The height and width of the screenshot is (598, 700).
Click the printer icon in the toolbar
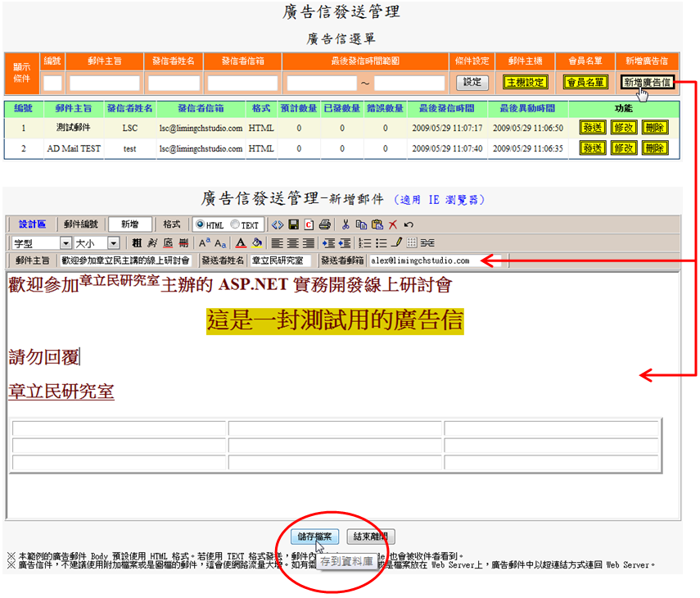pyautogui.click(x=325, y=224)
